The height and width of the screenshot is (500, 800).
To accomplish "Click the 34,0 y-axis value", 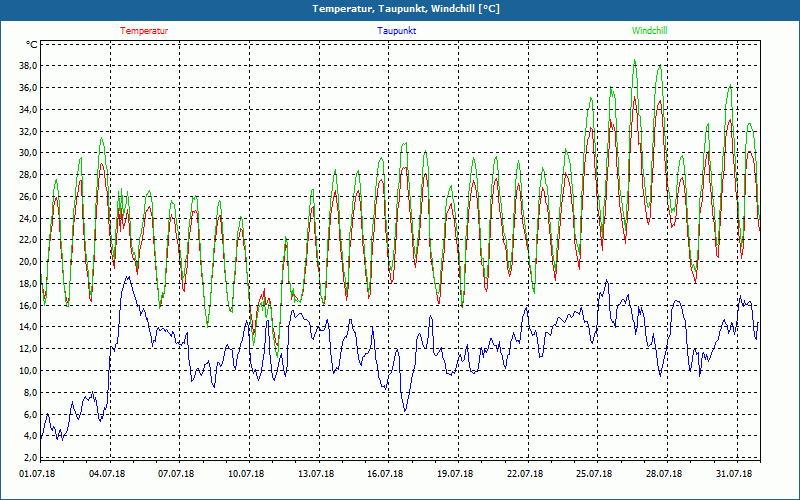I will click(27, 110).
